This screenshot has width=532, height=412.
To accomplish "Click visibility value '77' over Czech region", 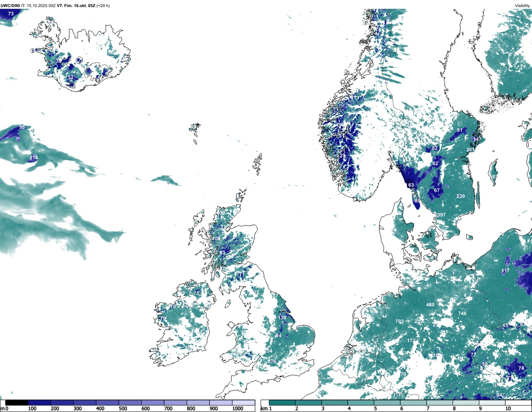I will 473,355.
